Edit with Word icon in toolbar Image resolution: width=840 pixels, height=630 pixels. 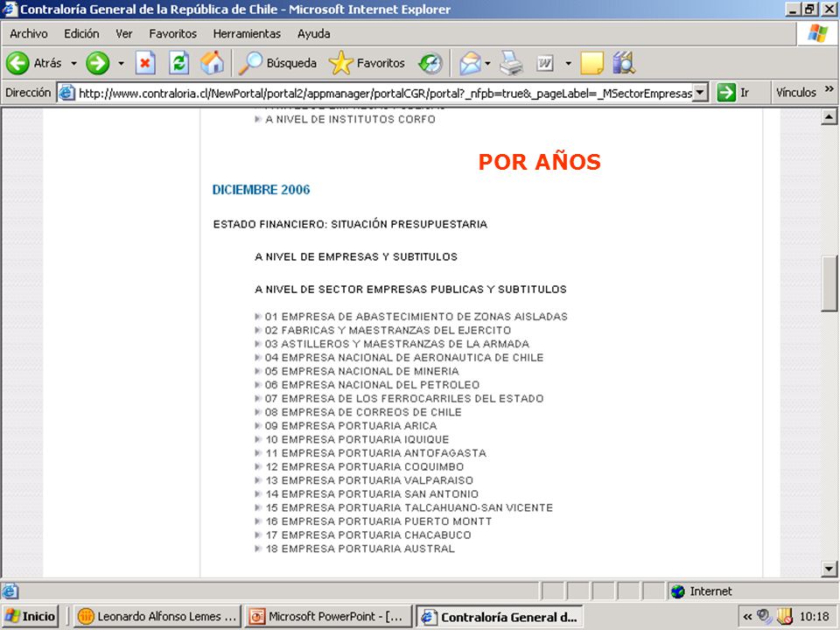[x=545, y=63]
